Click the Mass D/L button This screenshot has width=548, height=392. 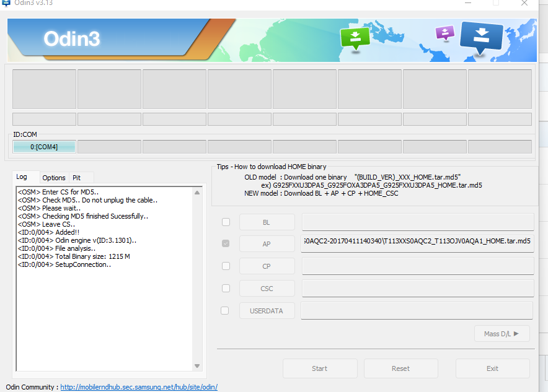pyautogui.click(x=502, y=334)
